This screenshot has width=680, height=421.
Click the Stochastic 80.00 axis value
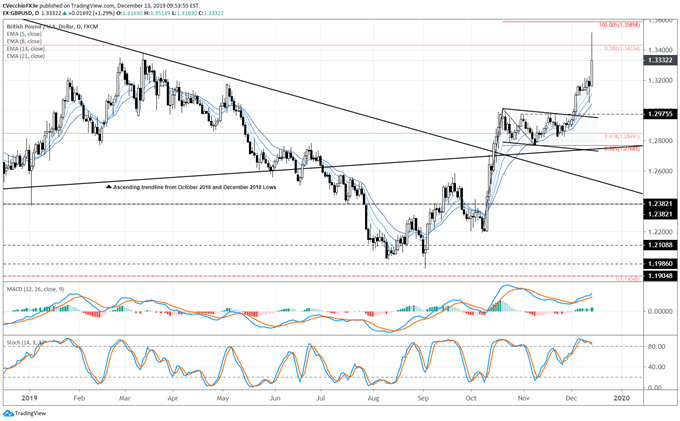tap(657, 346)
